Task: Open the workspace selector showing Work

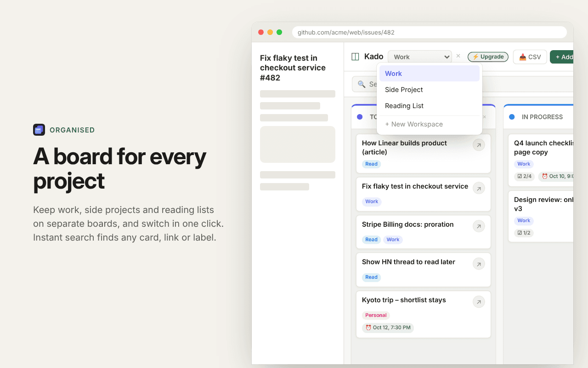Action: [x=420, y=57]
